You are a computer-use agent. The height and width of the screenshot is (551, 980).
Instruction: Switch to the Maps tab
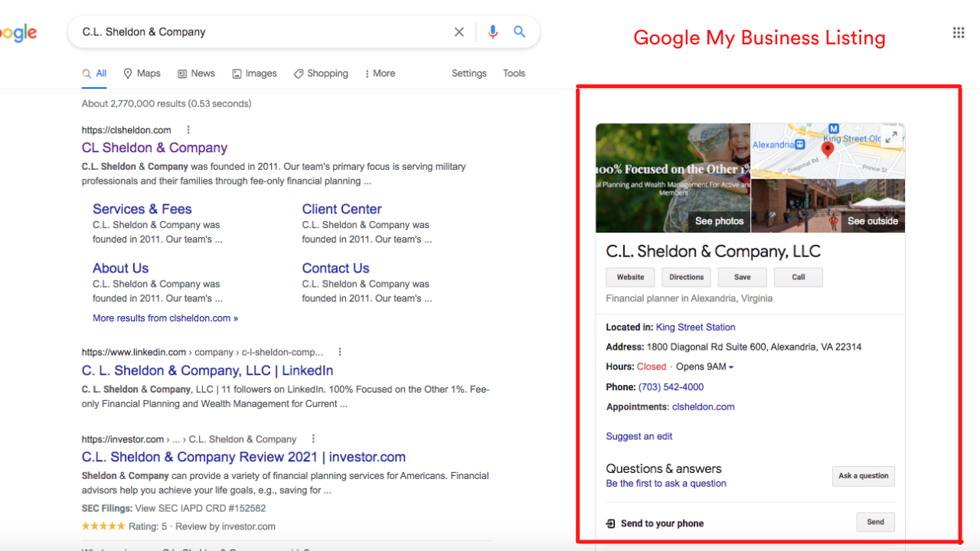[x=142, y=73]
